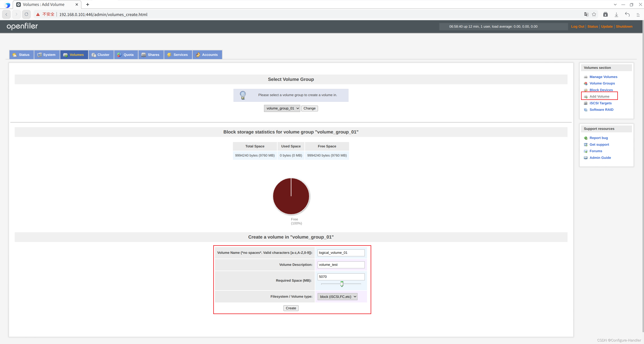Click the browser bookmark star icon

coord(594,14)
